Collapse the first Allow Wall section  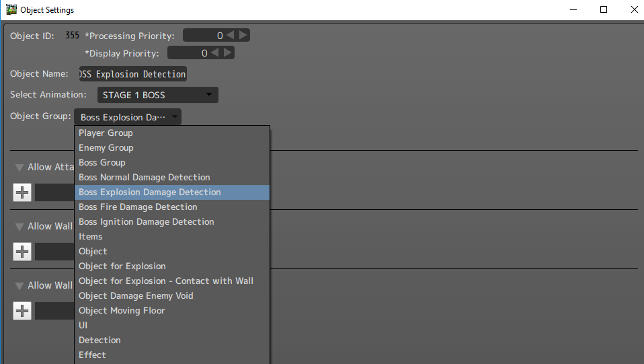pos(19,227)
